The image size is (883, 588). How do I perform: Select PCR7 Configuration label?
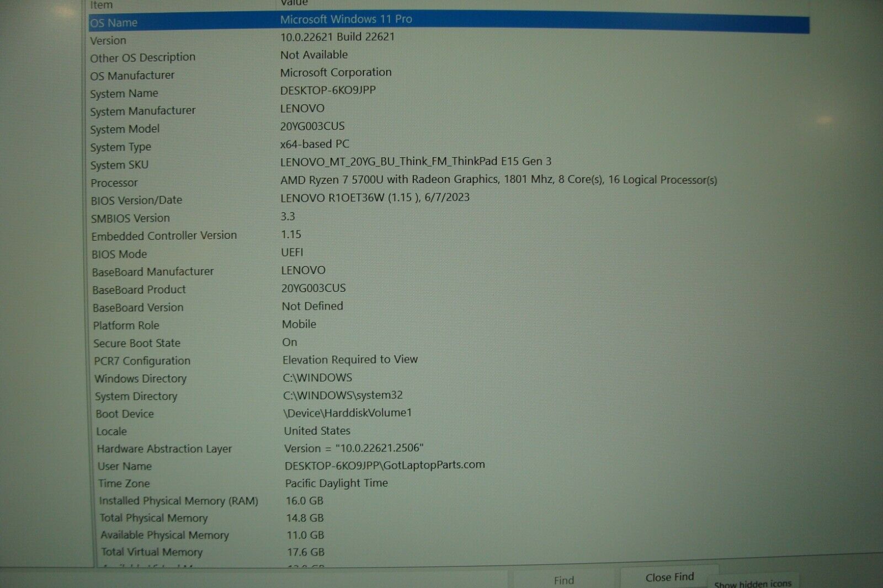(x=142, y=361)
